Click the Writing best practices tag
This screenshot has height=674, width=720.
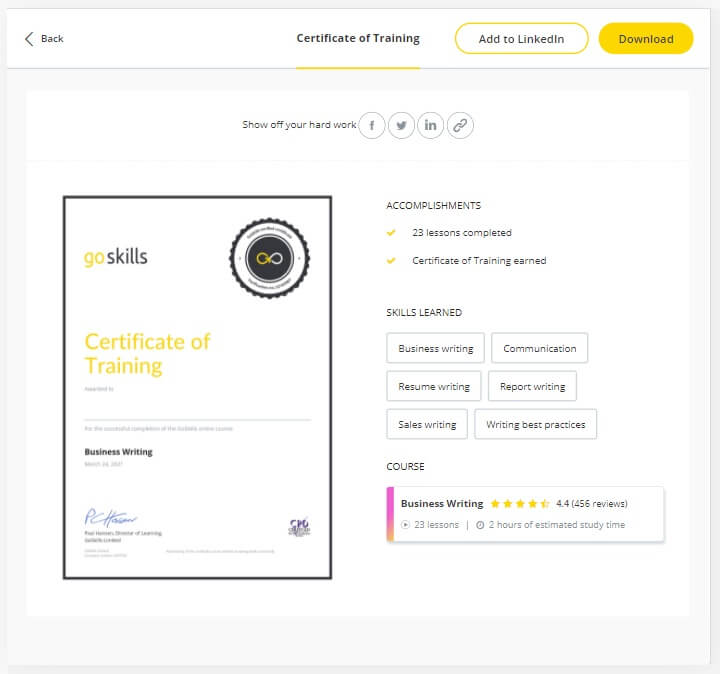pos(535,425)
